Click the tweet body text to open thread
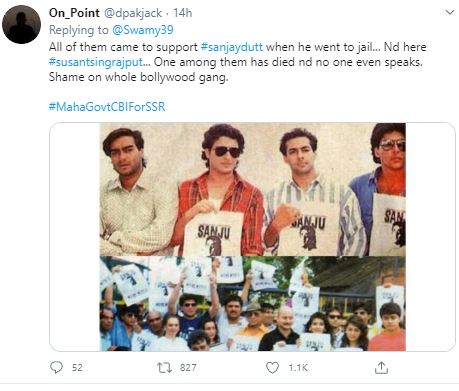 tap(237, 62)
